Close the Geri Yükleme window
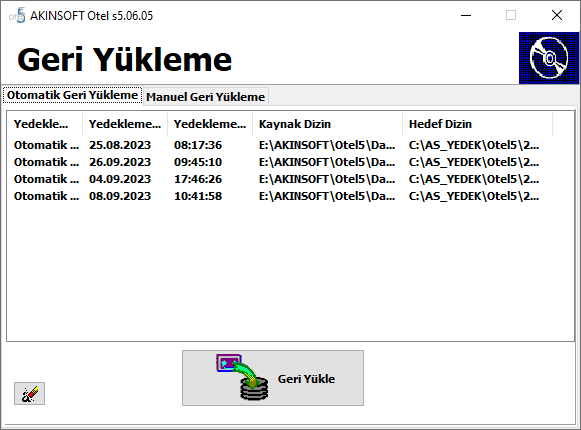Image resolution: width=581 pixels, height=430 pixels. pos(557,15)
